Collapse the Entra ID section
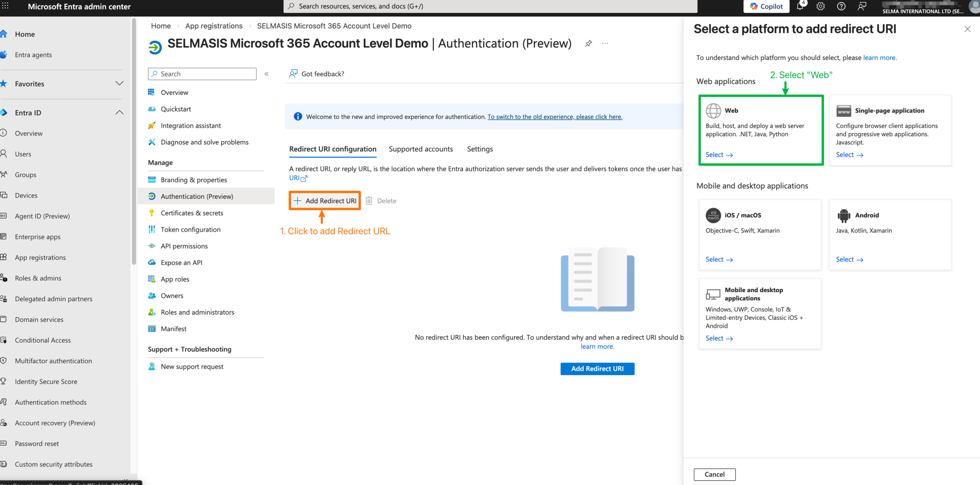 click(x=119, y=112)
